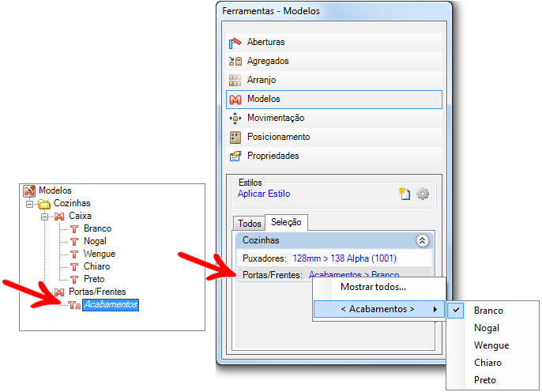The image size is (542, 392).
Task: Click the Acabamentos tree node icon
Action: point(74,305)
